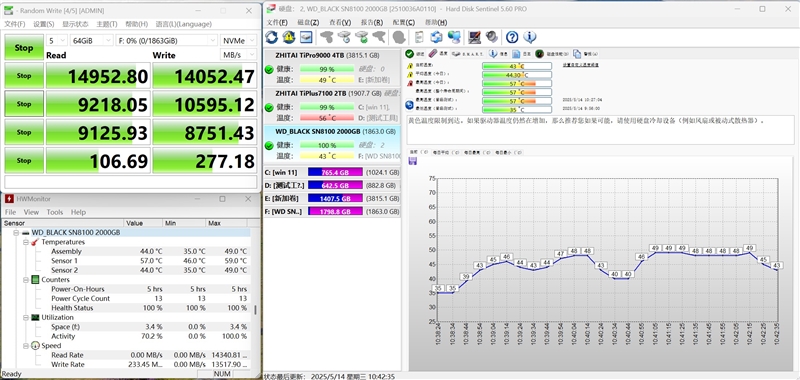Viewport: 800px width, 380px height.
Task: Collapse the Utilization node in HWMonitor
Action: [x=26, y=318]
